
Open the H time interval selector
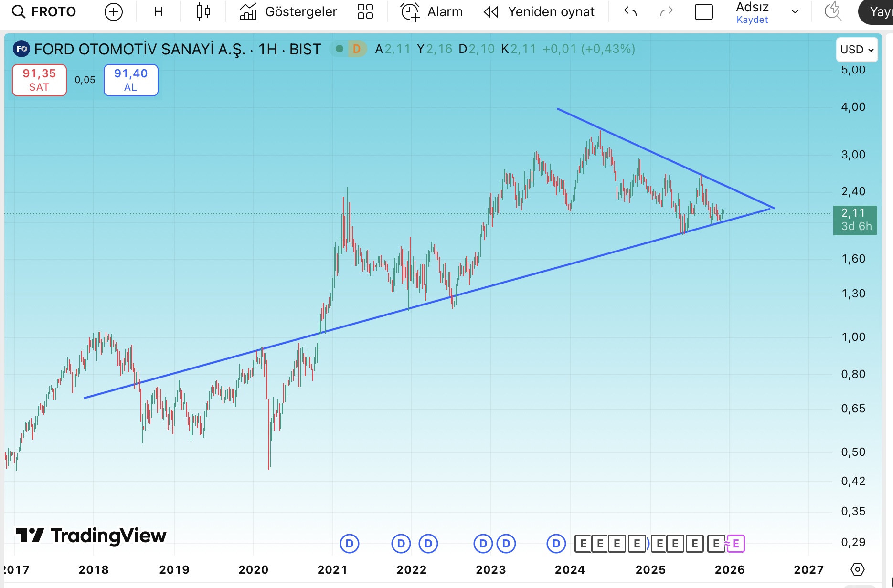pos(159,11)
